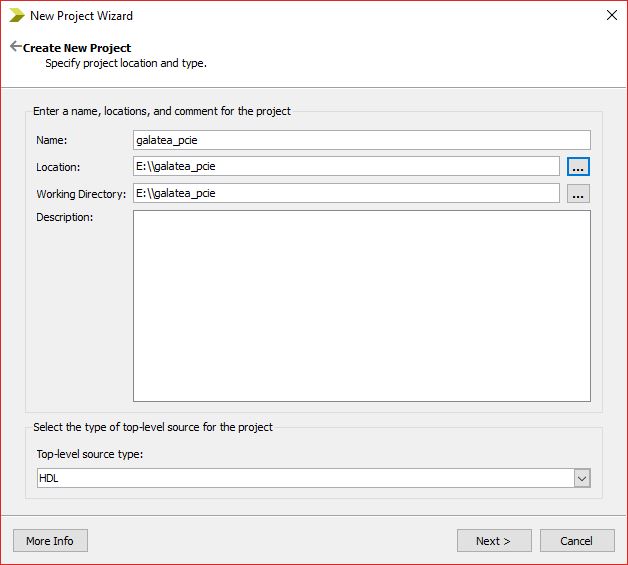Proceed with the Next > button

pos(494,541)
